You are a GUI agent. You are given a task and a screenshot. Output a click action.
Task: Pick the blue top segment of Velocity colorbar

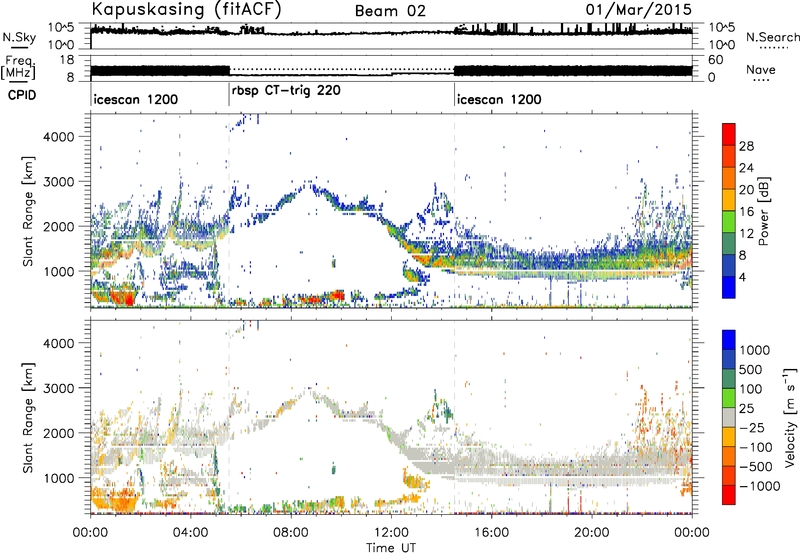click(729, 340)
